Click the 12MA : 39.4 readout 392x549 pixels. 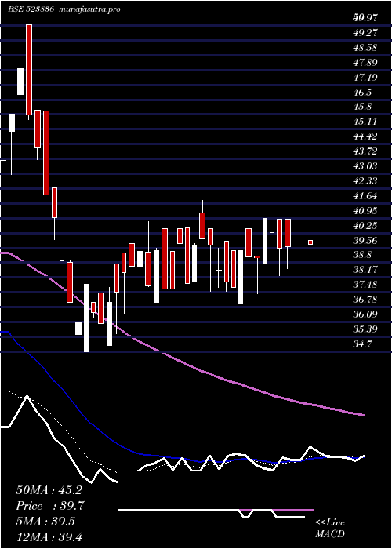(x=49, y=537)
